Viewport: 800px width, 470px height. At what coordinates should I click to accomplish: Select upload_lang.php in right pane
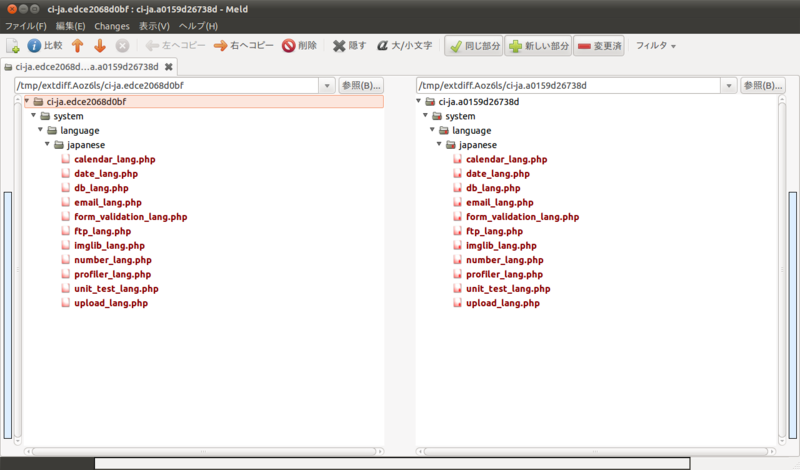(x=503, y=303)
